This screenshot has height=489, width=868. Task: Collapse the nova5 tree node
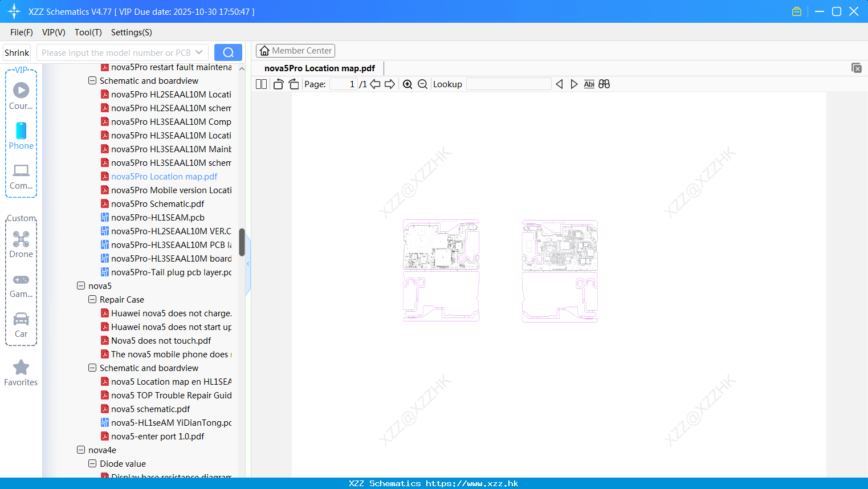(x=81, y=286)
